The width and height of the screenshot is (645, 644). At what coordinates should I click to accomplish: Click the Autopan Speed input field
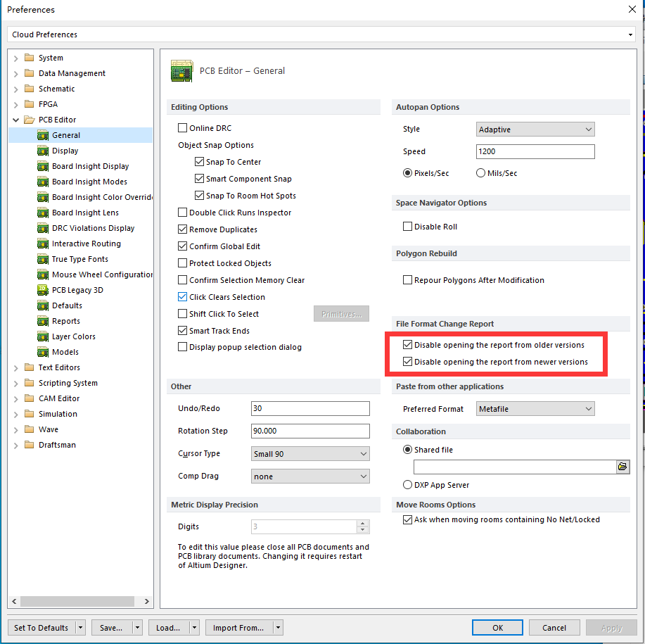[x=535, y=151]
